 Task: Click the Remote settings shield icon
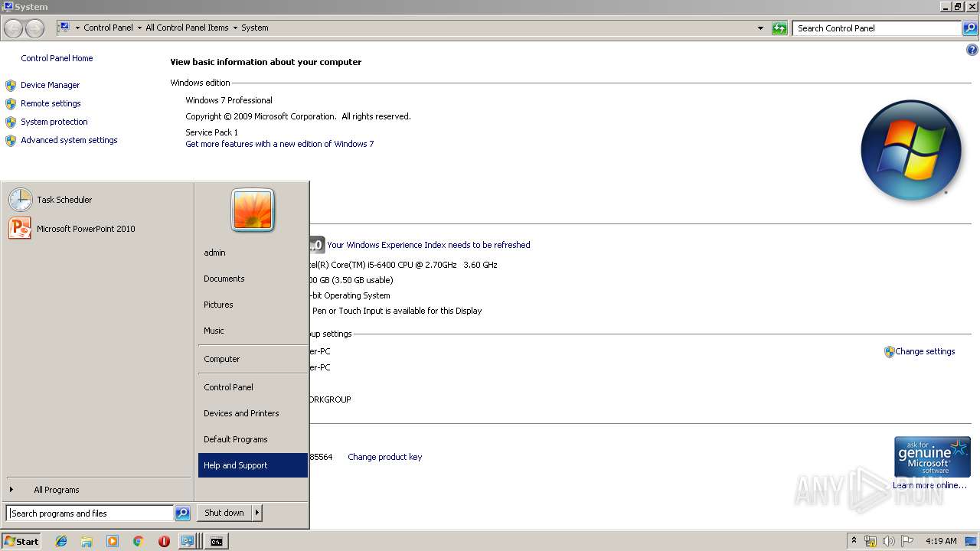point(11,103)
